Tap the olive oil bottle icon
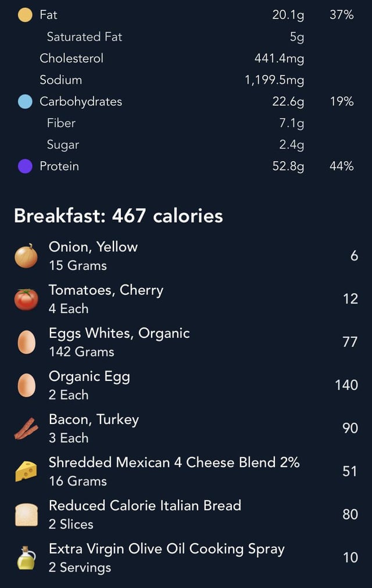This screenshot has height=588, width=372. [26, 558]
